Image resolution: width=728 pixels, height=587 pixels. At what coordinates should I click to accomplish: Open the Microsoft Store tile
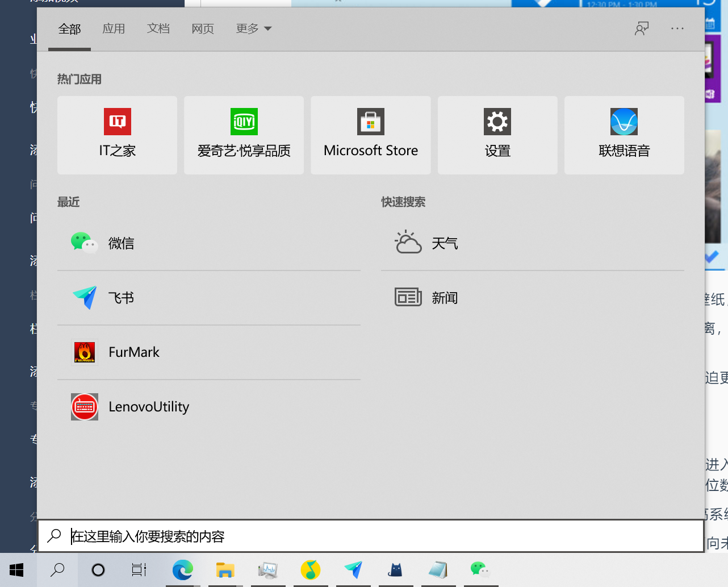[x=370, y=135]
